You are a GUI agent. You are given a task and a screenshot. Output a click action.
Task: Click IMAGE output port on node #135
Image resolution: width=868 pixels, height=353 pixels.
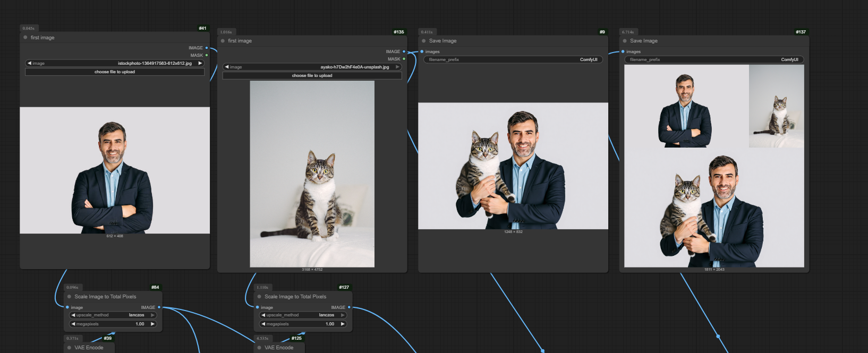404,51
